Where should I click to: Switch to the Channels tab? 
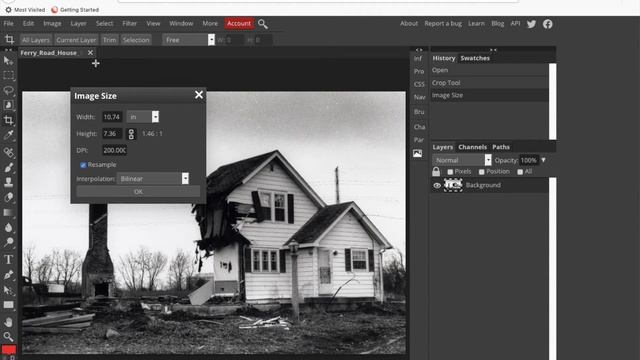tap(472, 147)
